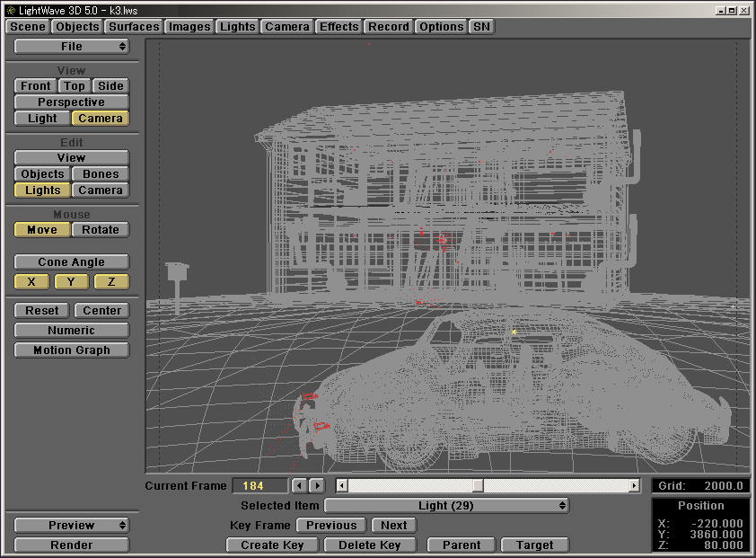Toggle the X axis constraint
756x558 pixels.
(31, 282)
